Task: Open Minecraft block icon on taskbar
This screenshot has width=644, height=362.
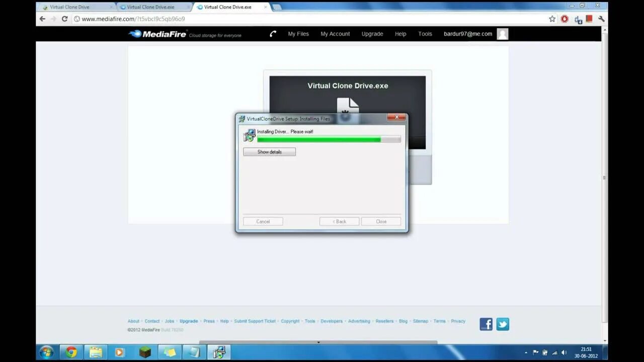Action: tap(145, 352)
